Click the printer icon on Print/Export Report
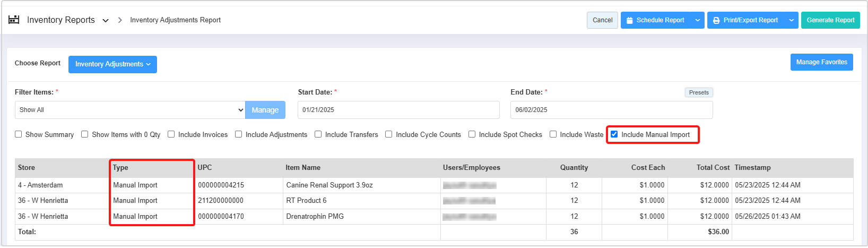Viewport: 868px width, 248px height. click(x=716, y=20)
